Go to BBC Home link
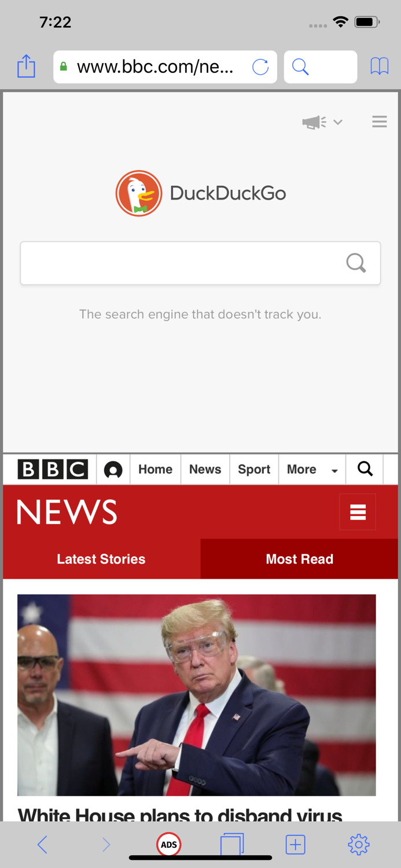The height and width of the screenshot is (868, 401). (x=155, y=469)
